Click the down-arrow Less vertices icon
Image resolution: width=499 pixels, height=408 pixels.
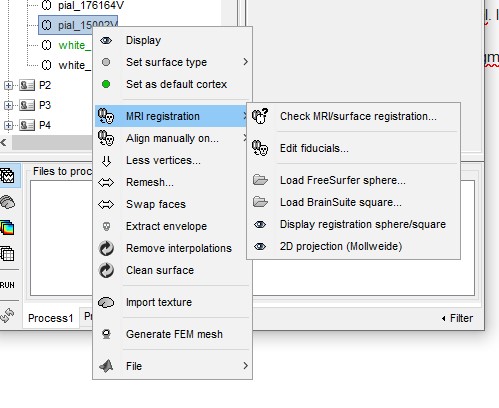pos(106,161)
